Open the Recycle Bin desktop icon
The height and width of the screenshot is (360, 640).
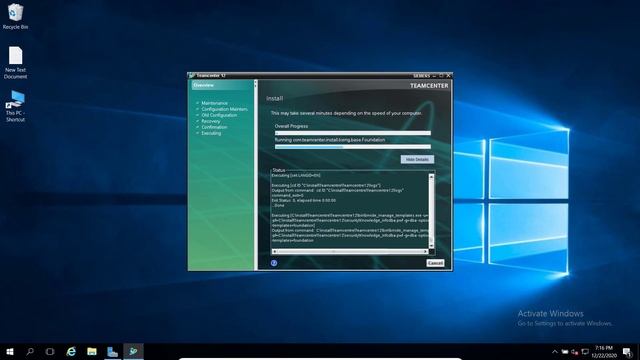(15, 16)
